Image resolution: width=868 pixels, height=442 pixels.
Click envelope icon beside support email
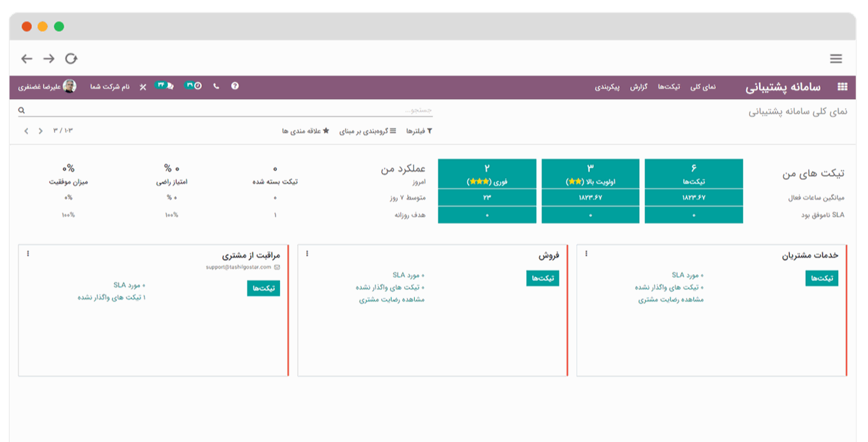(277, 268)
